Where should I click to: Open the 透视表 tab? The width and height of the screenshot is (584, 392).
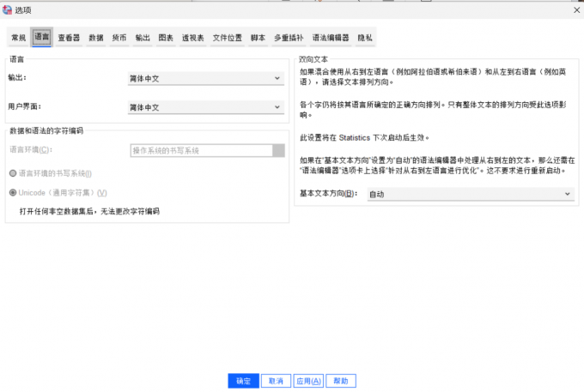[x=193, y=38]
